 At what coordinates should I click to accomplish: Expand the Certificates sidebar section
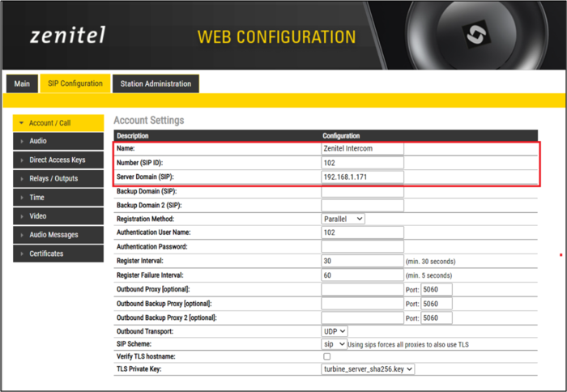click(x=58, y=254)
